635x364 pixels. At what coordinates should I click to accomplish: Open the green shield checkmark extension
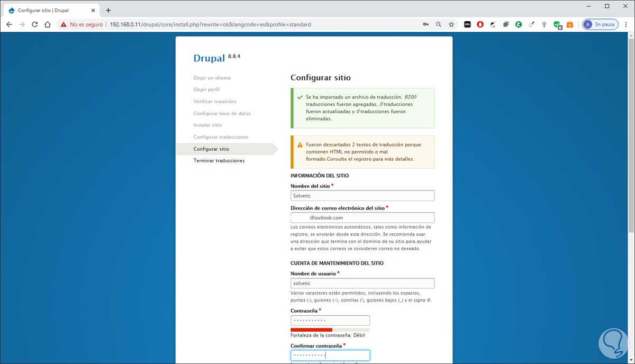pyautogui.click(x=557, y=24)
